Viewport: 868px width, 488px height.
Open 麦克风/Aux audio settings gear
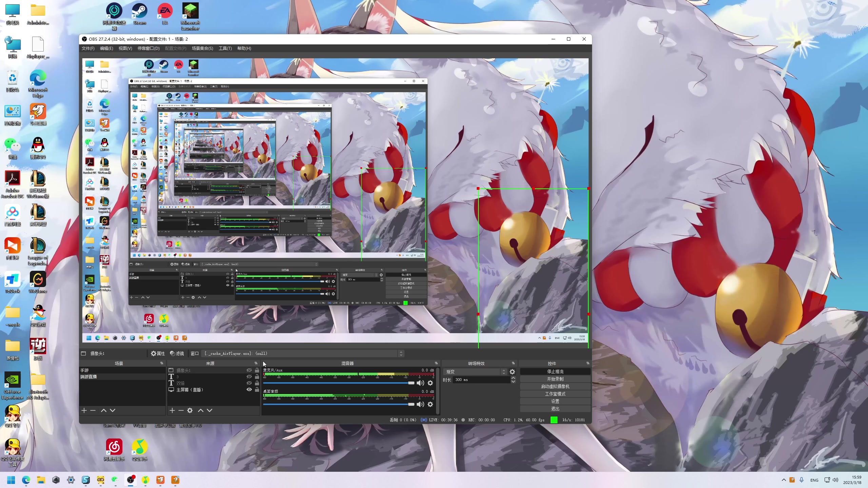click(430, 383)
